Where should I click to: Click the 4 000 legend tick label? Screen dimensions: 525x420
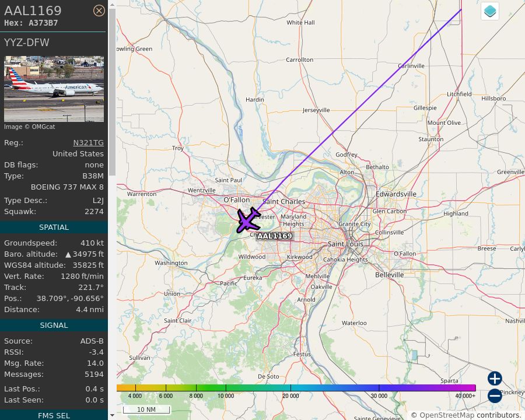135,396
